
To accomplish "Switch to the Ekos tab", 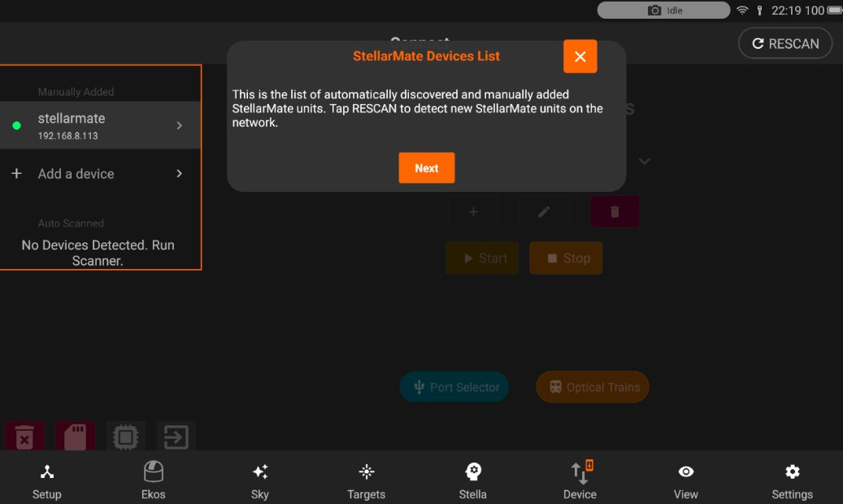I will 153,481.
